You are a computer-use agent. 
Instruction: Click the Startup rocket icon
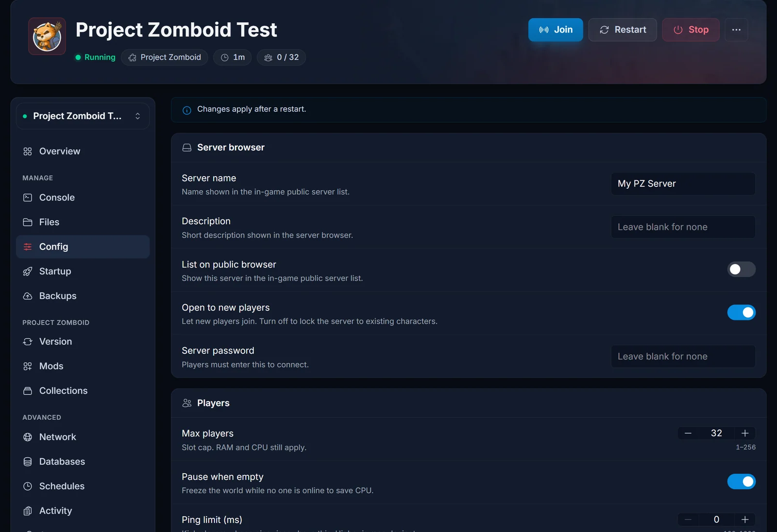(x=28, y=271)
